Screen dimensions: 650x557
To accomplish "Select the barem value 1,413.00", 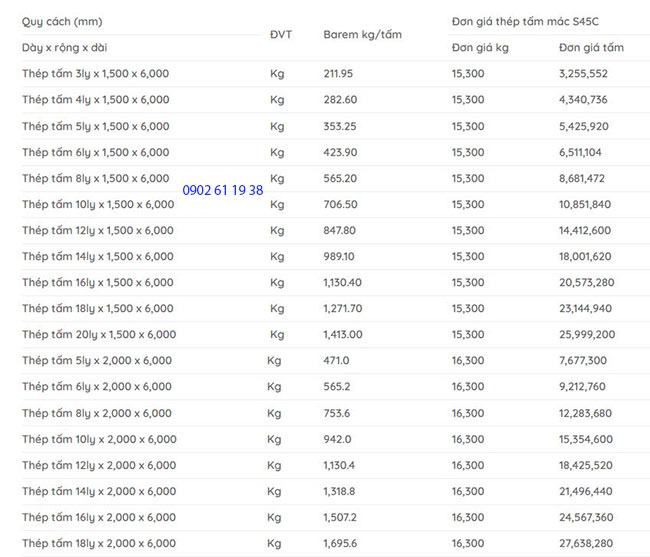I will [x=342, y=334].
